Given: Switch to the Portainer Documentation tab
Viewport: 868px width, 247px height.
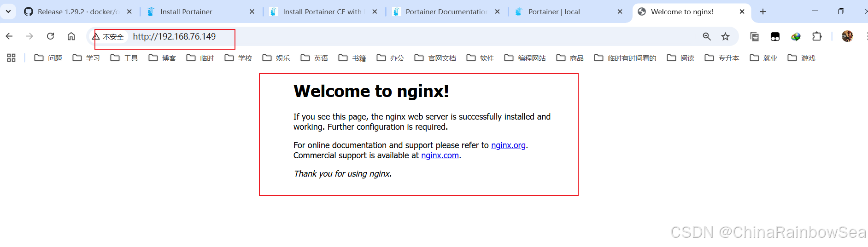Looking at the screenshot, I should (446, 12).
